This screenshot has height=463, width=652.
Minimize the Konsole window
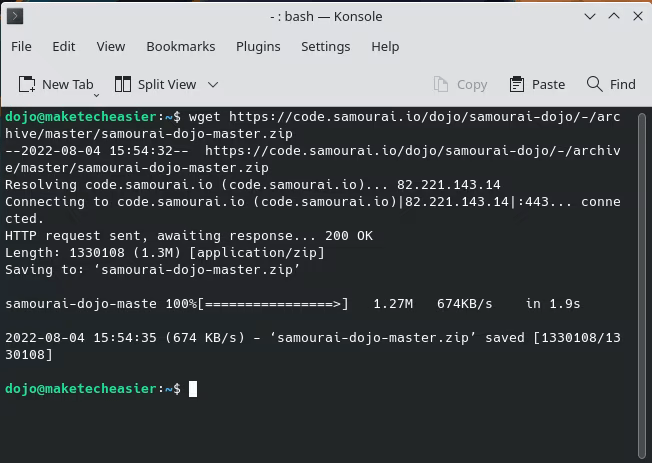coord(590,17)
